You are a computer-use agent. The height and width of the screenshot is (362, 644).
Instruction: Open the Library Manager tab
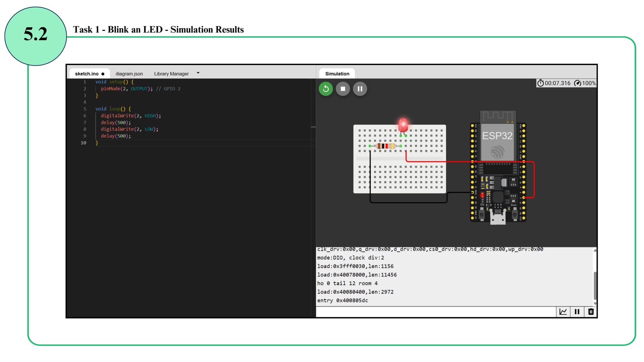click(171, 74)
